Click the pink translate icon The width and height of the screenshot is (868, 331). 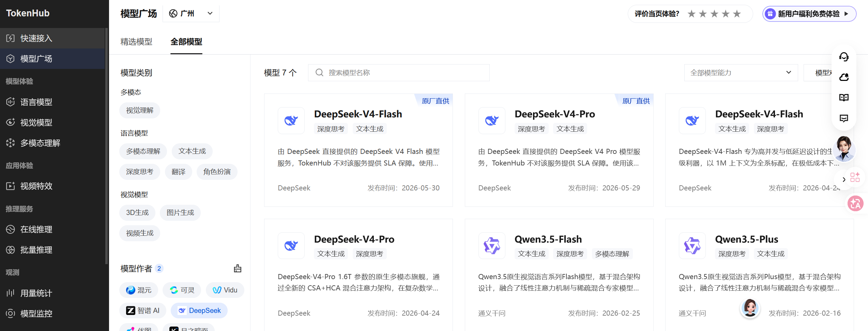[855, 204]
